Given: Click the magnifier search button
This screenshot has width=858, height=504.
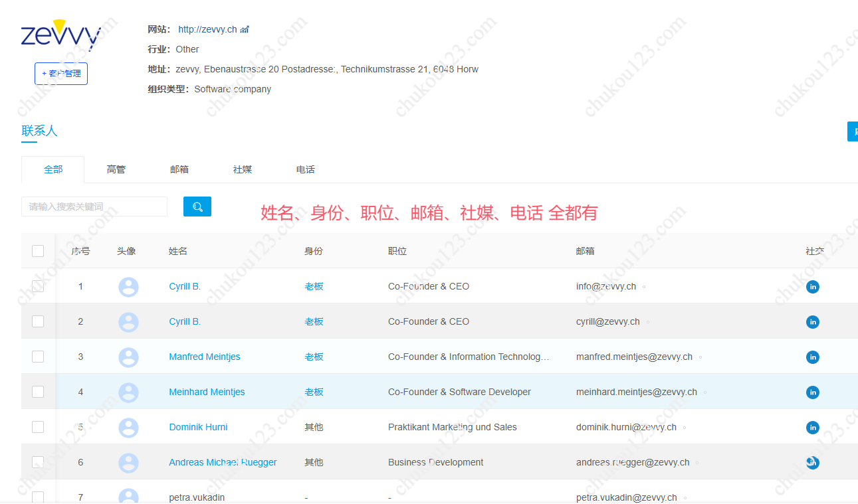Looking at the screenshot, I should click(197, 207).
